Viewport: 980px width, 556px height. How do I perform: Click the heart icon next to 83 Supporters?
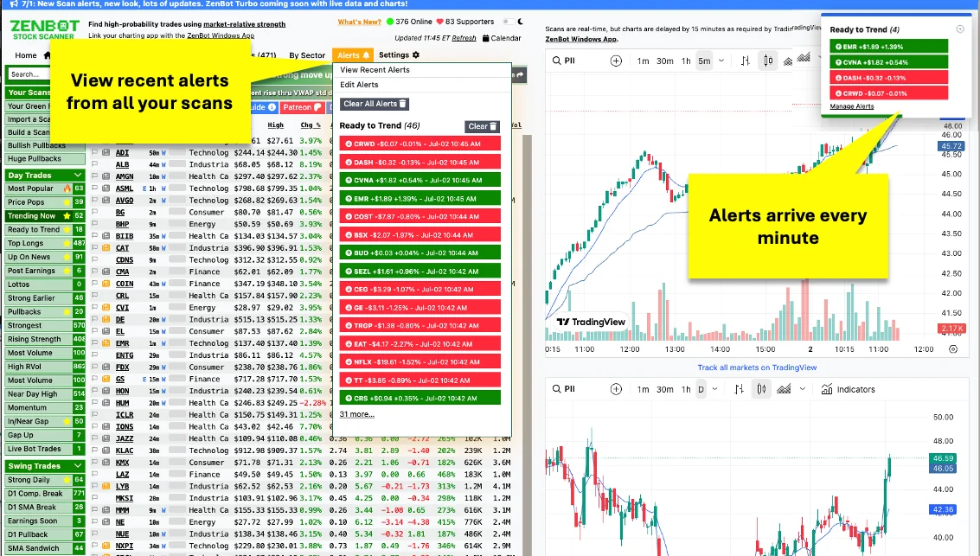click(439, 22)
